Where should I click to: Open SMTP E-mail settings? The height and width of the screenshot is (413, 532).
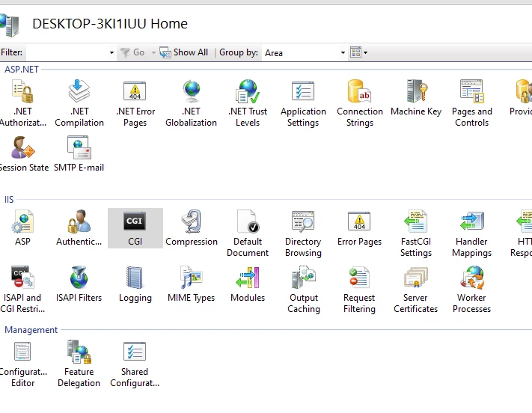[79, 153]
